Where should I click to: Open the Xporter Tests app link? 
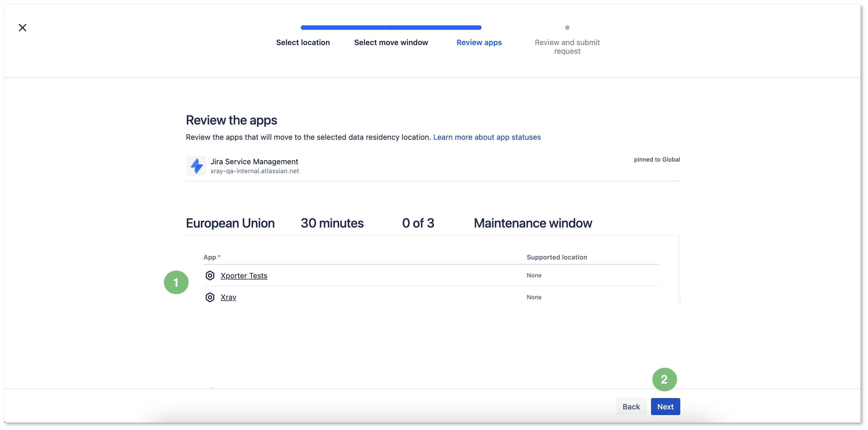tap(244, 275)
